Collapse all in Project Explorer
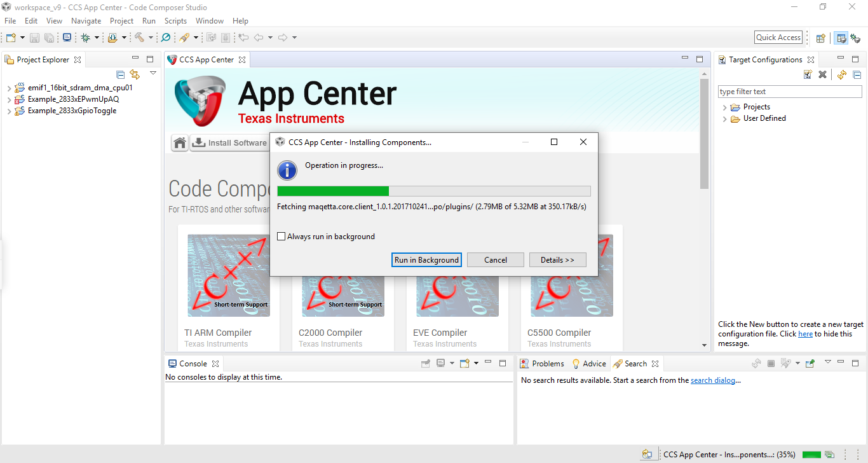The image size is (868, 463). tap(121, 74)
